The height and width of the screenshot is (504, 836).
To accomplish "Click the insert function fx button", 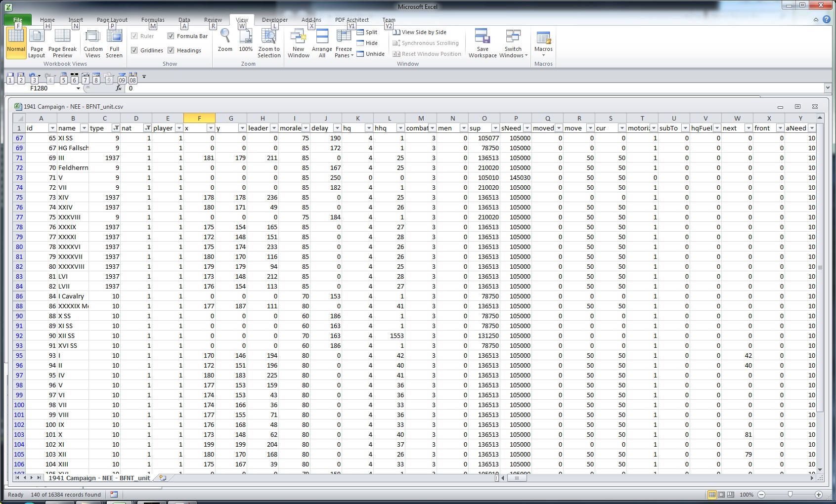I will [x=119, y=88].
